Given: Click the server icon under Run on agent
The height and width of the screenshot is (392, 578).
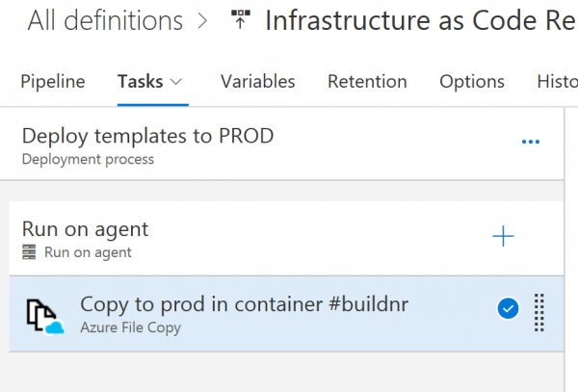Looking at the screenshot, I should [30, 253].
